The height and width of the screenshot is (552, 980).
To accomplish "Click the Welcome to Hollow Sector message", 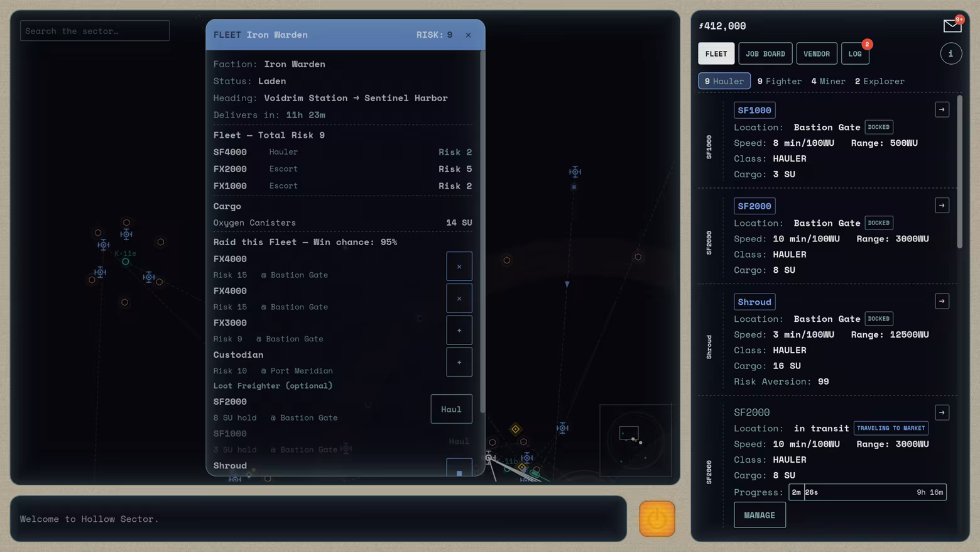I will [89, 519].
